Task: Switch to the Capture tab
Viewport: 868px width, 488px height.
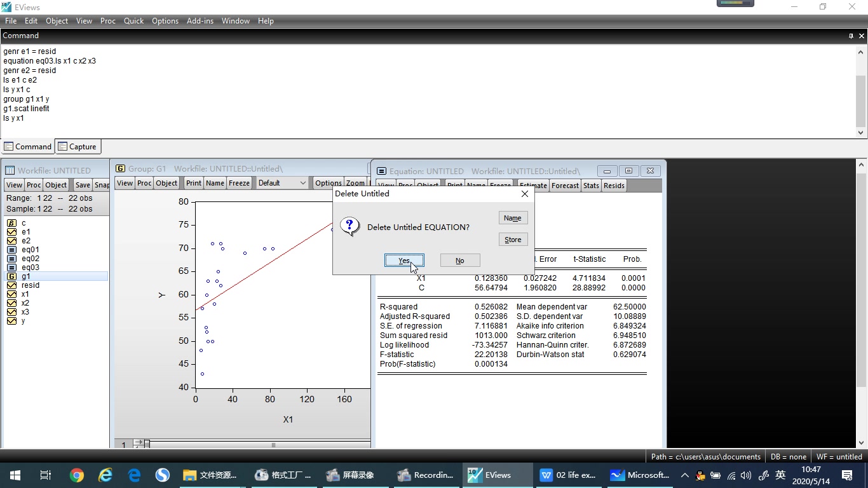Action: point(78,146)
